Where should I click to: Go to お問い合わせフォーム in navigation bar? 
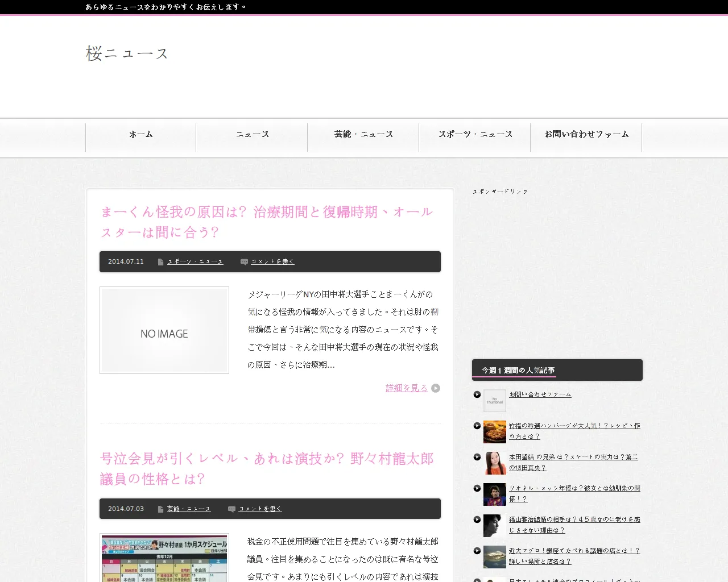click(586, 135)
